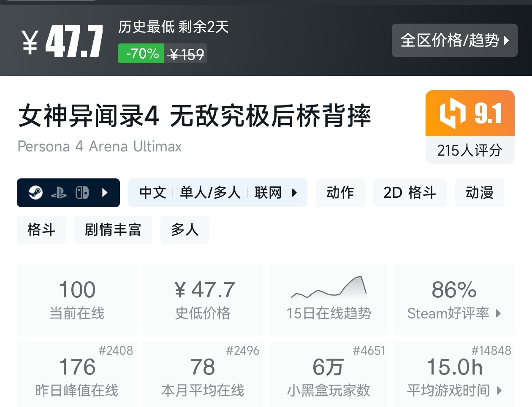
Task: Click the title 女神异闻录4 无敌究极后桥背摔
Action: pyautogui.click(x=195, y=116)
